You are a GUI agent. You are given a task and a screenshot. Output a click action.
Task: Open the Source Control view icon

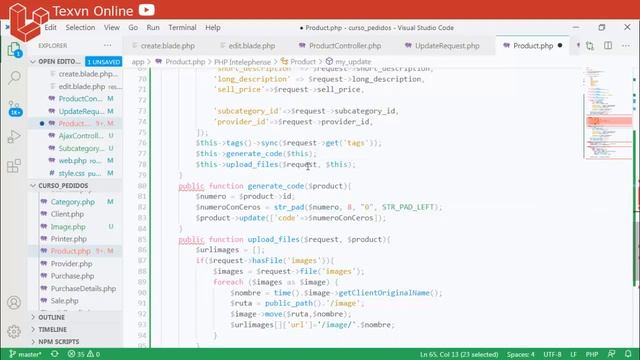coord(14,108)
